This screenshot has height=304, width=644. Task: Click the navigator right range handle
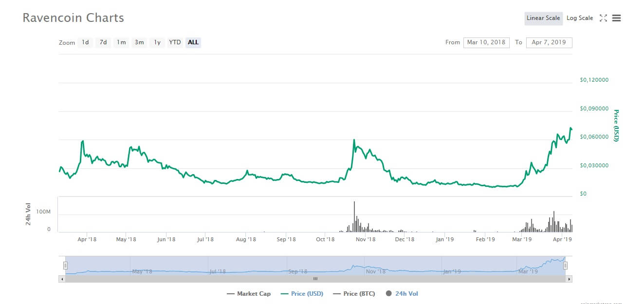tap(565, 266)
